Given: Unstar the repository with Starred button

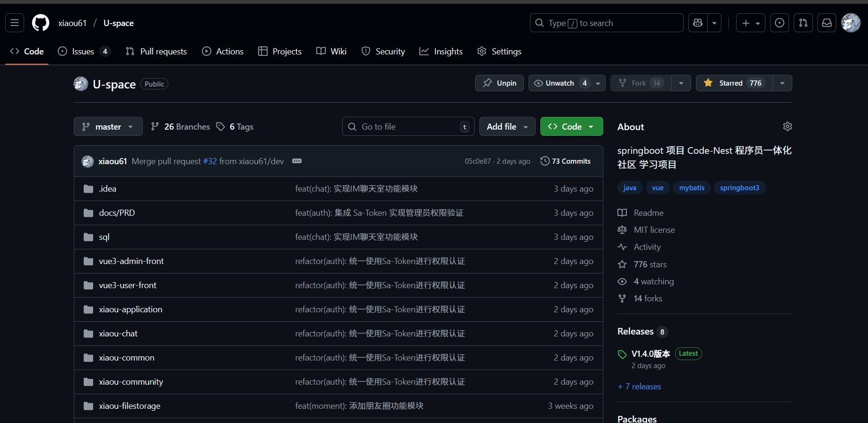Looking at the screenshot, I should 734,83.
